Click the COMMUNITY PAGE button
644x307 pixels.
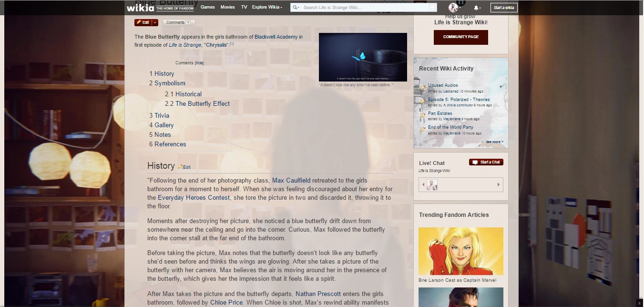461,37
